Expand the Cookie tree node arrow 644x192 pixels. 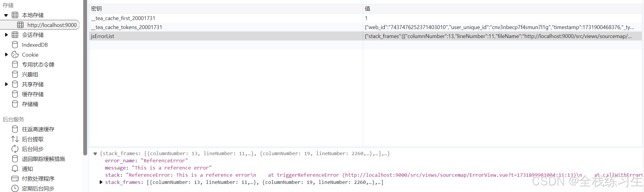pos(6,55)
